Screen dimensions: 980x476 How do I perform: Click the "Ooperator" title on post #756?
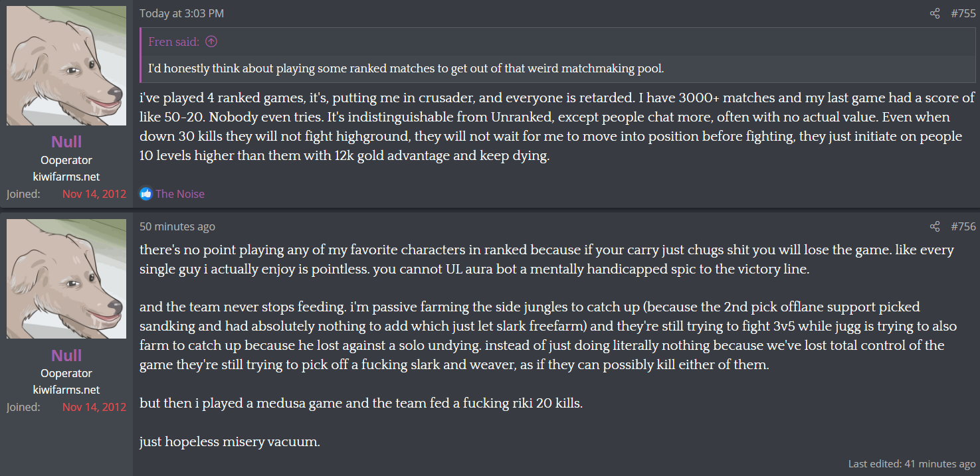point(66,373)
